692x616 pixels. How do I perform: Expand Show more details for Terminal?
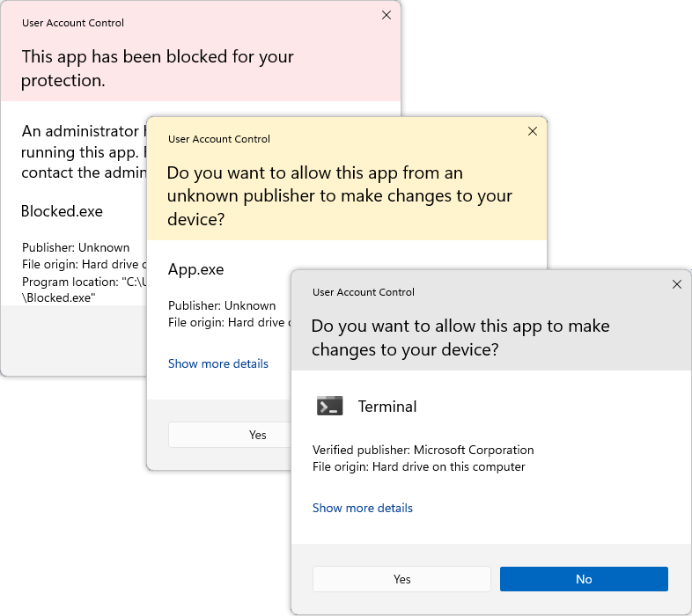(362, 508)
